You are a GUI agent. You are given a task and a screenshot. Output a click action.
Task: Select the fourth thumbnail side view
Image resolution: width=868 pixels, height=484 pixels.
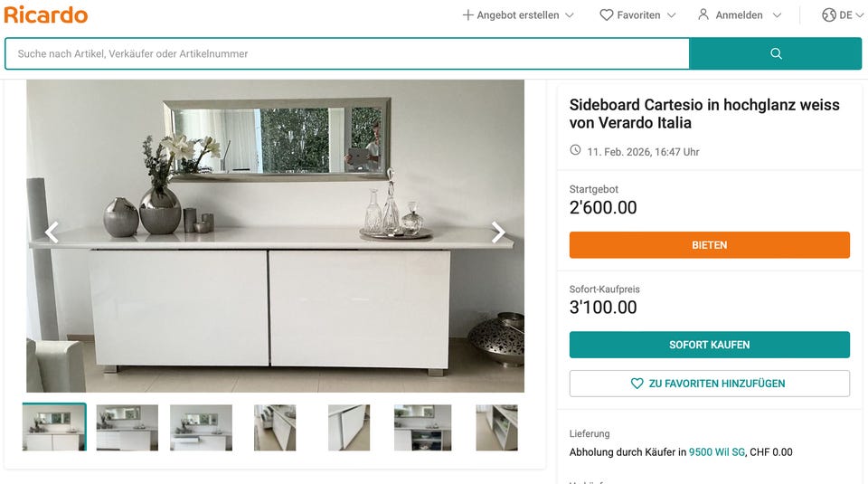click(x=275, y=428)
